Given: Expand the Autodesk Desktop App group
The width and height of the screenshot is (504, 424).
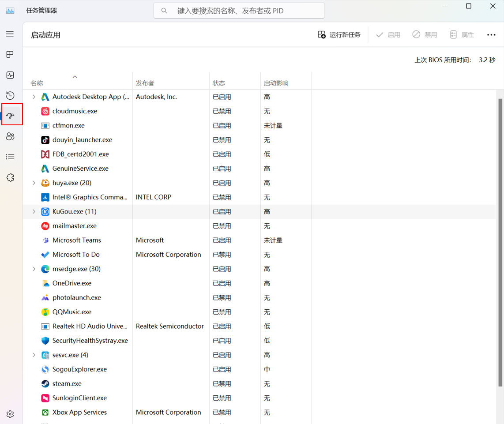Looking at the screenshot, I should [34, 97].
